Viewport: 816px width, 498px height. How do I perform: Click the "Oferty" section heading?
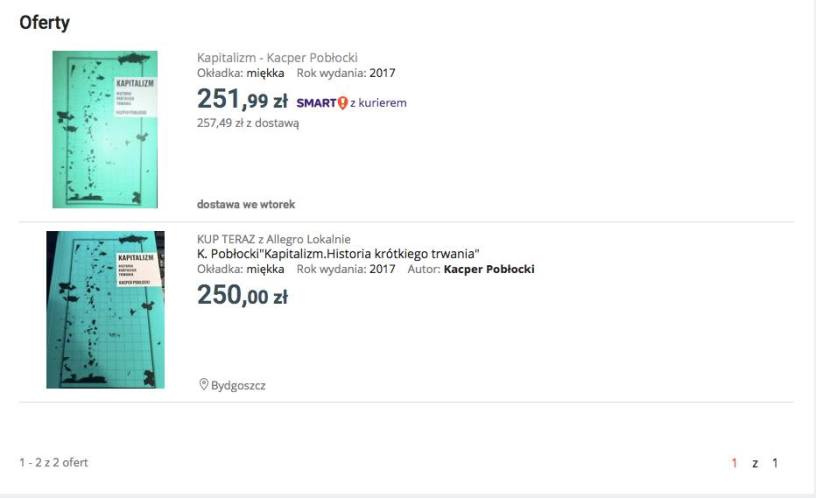tap(44, 22)
